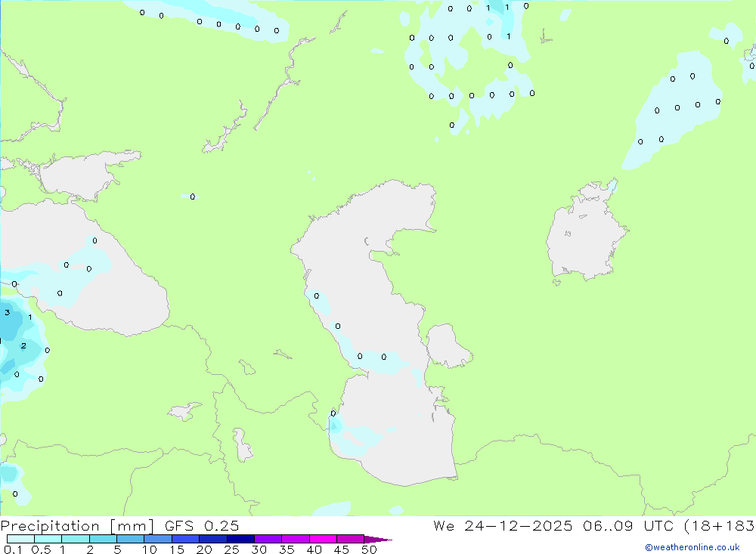
Task: Click the legend label '35'
Action: [x=287, y=549]
